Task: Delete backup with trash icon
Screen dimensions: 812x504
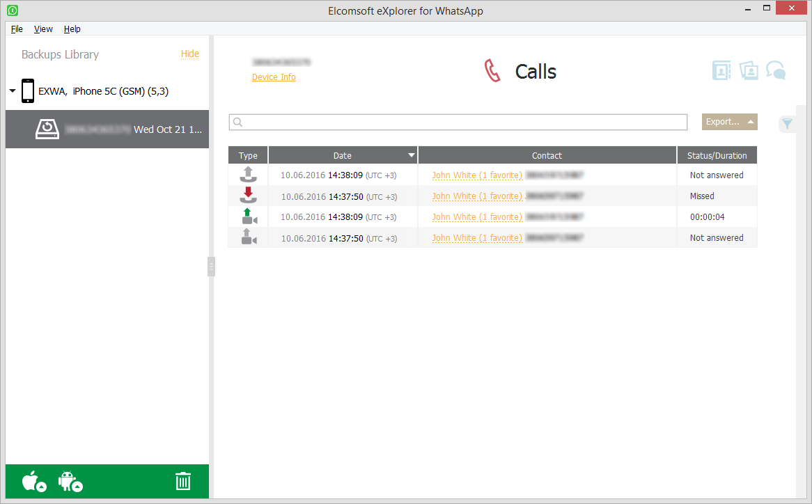Action: click(183, 481)
